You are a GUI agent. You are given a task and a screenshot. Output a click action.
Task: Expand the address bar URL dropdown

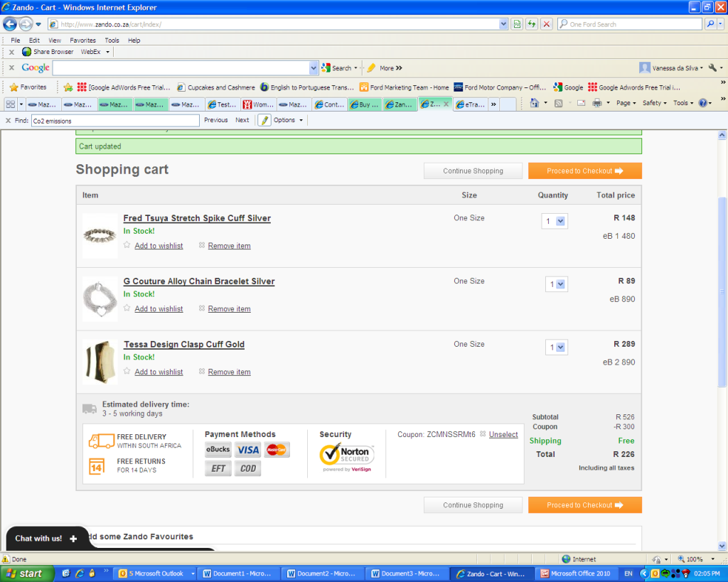click(x=504, y=24)
